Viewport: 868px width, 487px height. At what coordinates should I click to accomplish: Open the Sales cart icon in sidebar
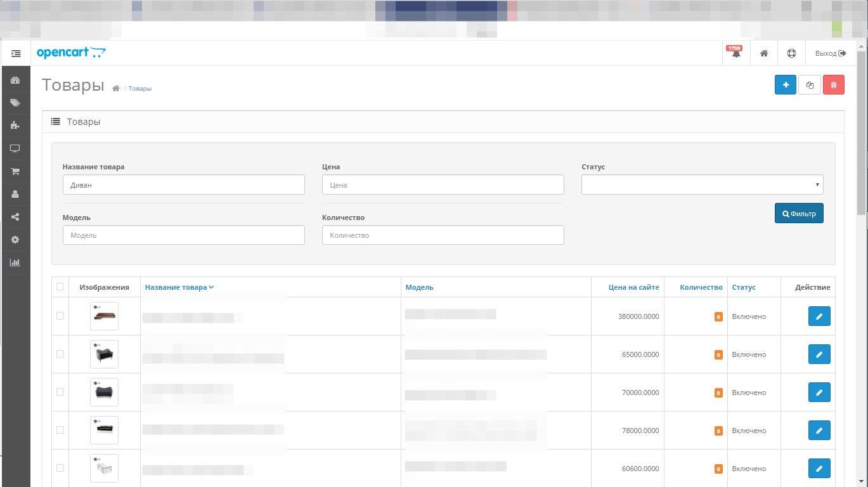(x=15, y=171)
